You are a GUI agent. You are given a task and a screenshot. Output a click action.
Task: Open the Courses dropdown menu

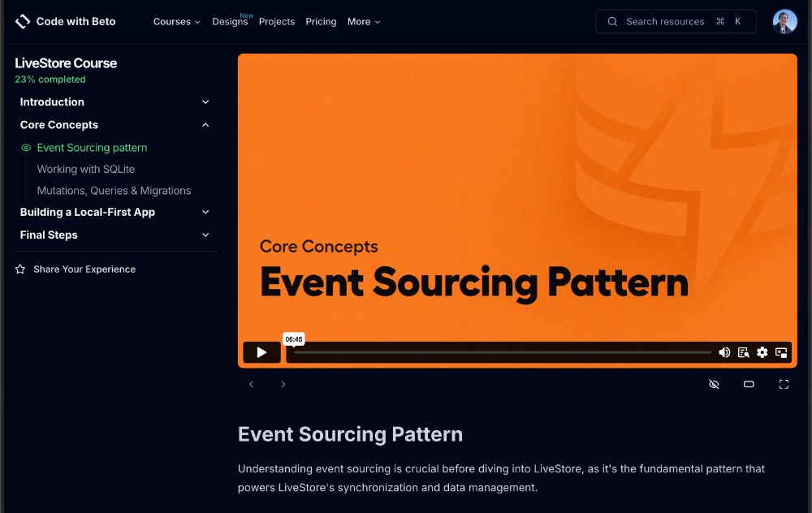pyautogui.click(x=176, y=22)
